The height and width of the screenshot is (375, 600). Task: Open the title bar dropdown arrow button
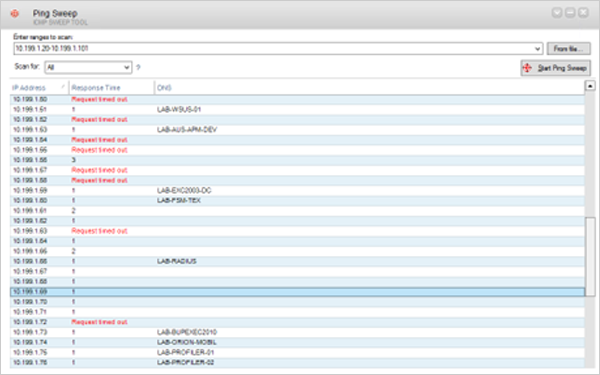click(557, 13)
